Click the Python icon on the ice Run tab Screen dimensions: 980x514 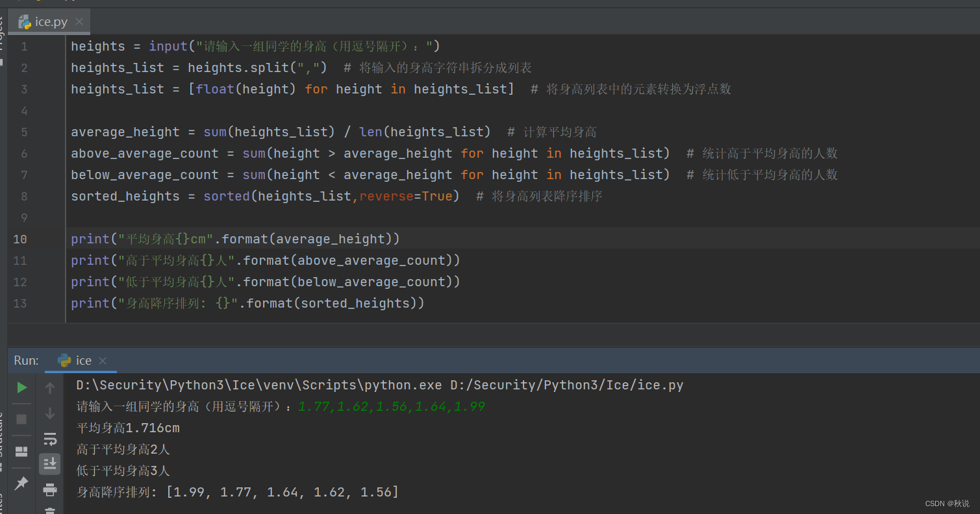tap(64, 360)
